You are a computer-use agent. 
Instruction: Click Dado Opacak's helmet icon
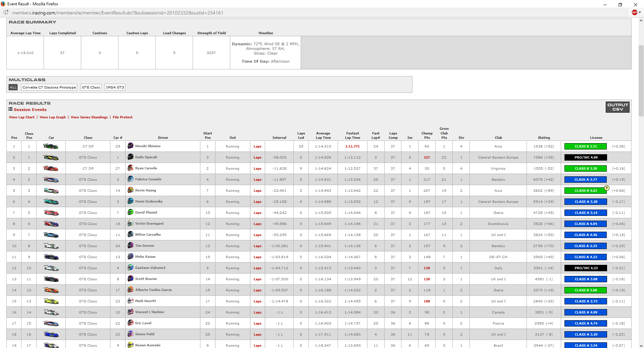click(x=131, y=157)
